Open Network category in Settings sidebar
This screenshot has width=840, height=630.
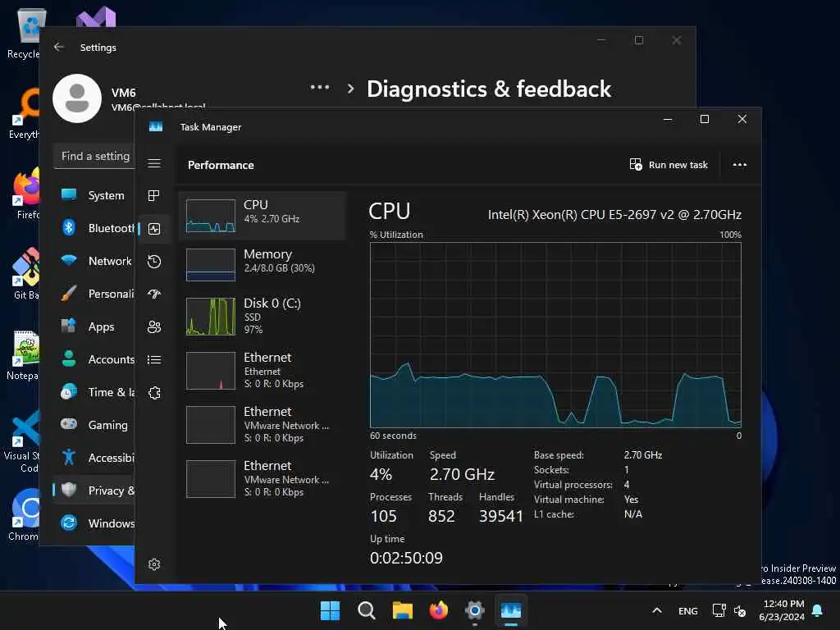(x=94, y=261)
